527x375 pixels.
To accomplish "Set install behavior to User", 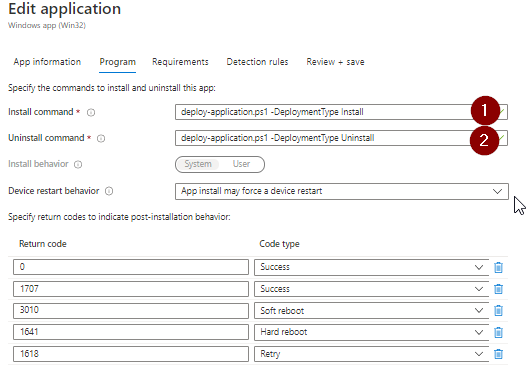I will [241, 164].
